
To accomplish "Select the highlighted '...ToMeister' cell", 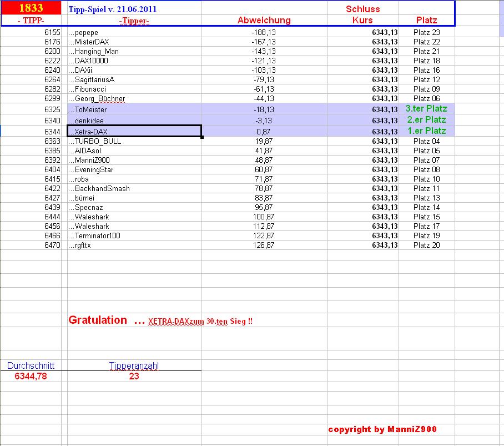I will pos(134,109).
